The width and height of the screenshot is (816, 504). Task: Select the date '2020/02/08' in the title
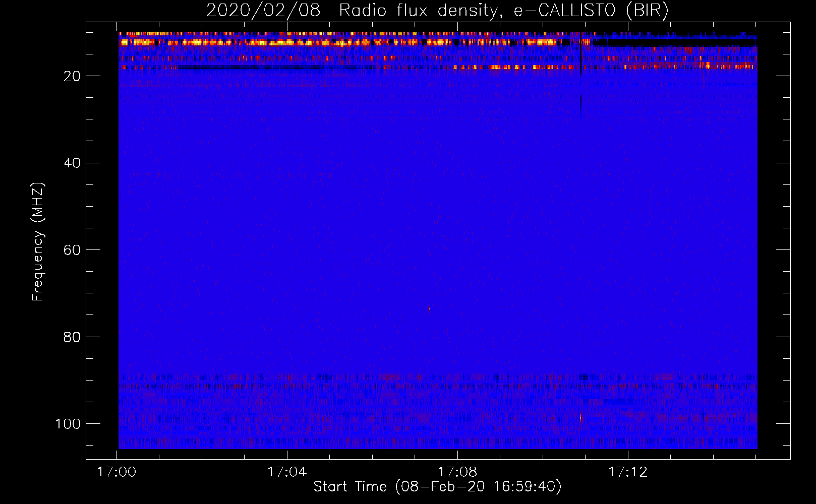click(x=263, y=11)
